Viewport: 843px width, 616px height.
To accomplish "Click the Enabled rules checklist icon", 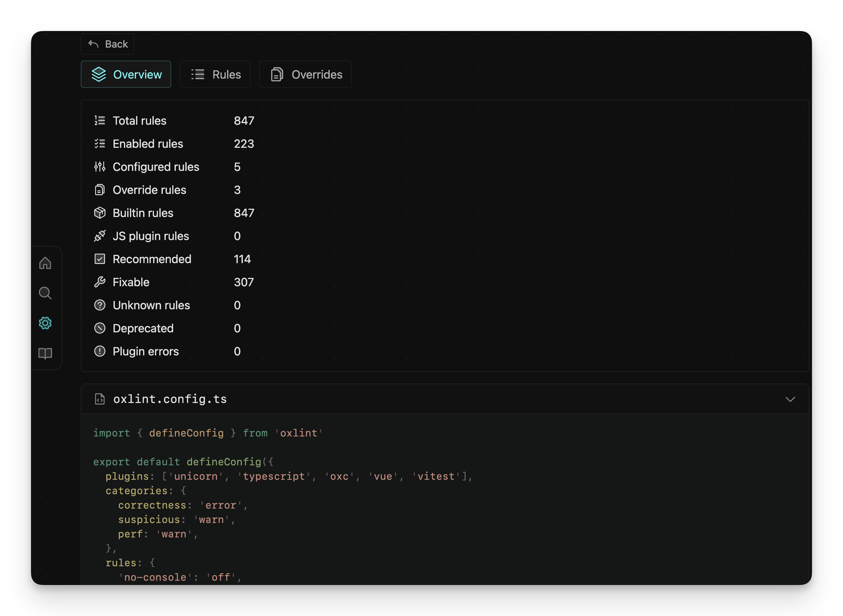I will [99, 143].
